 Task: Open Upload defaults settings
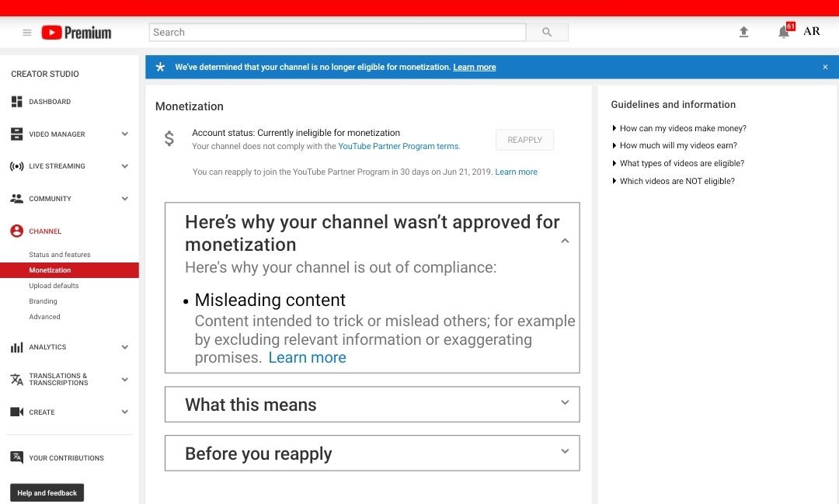click(54, 286)
